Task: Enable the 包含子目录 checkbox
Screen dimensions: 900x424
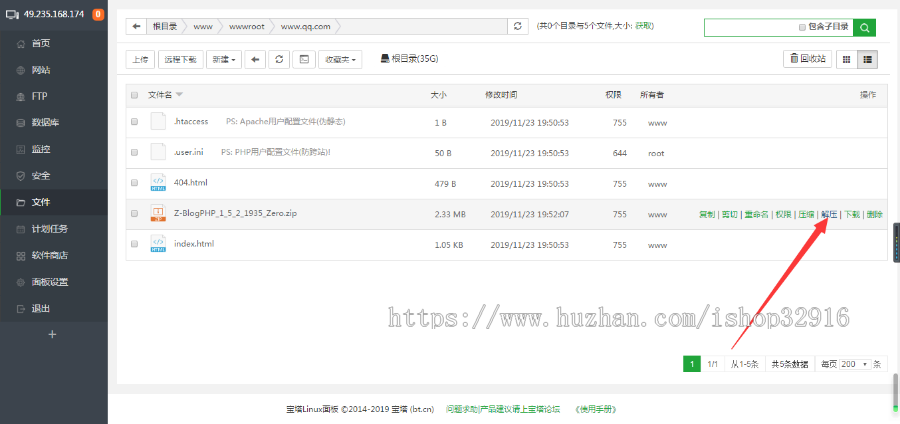Action: tap(802, 27)
